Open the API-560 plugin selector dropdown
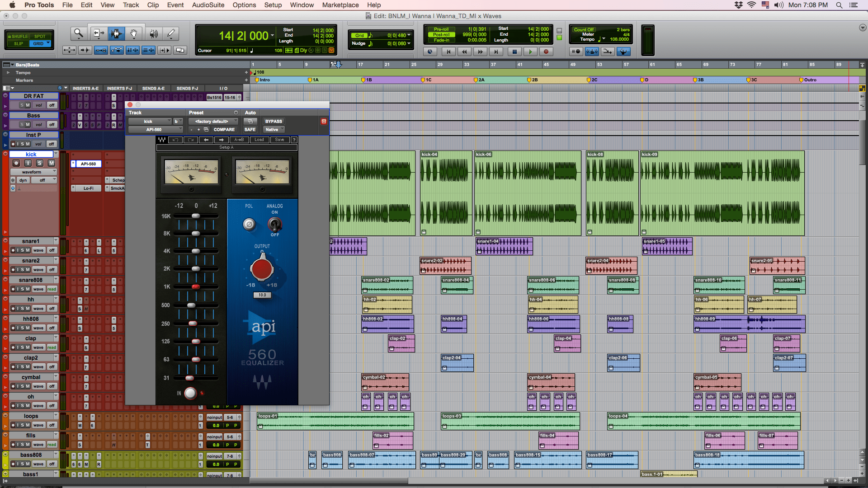Screen dimensions: 868x488 (156, 129)
